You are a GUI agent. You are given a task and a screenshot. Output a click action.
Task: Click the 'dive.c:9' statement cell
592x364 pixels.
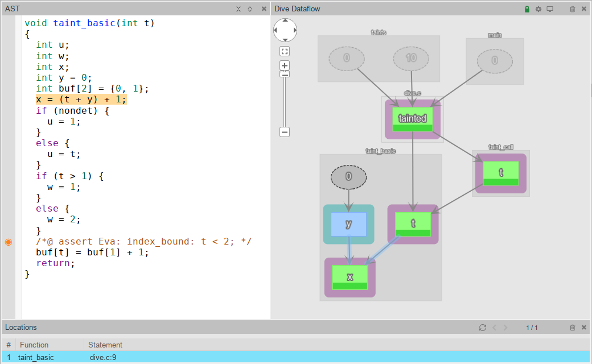[x=103, y=357]
